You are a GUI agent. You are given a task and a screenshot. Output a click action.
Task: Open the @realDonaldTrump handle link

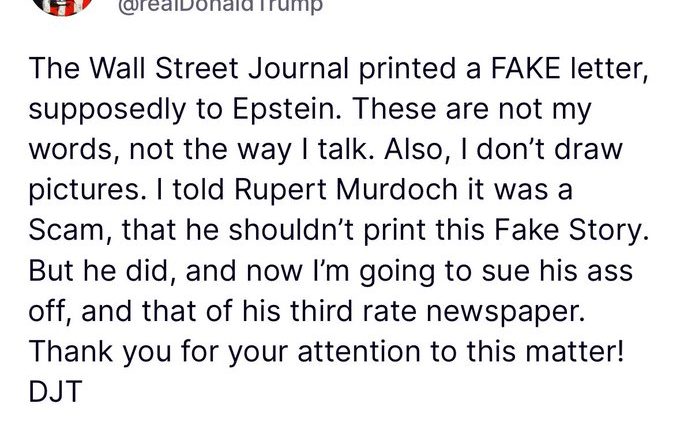click(x=220, y=7)
